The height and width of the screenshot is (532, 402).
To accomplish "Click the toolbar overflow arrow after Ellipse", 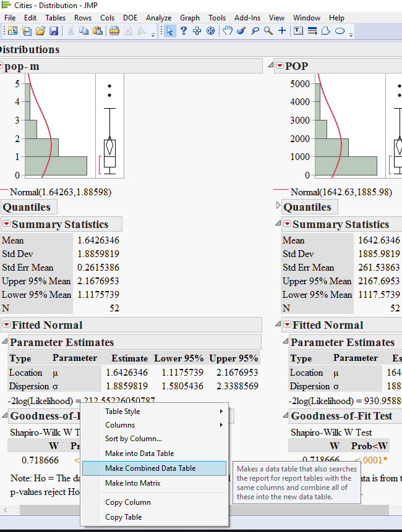I will click(351, 35).
